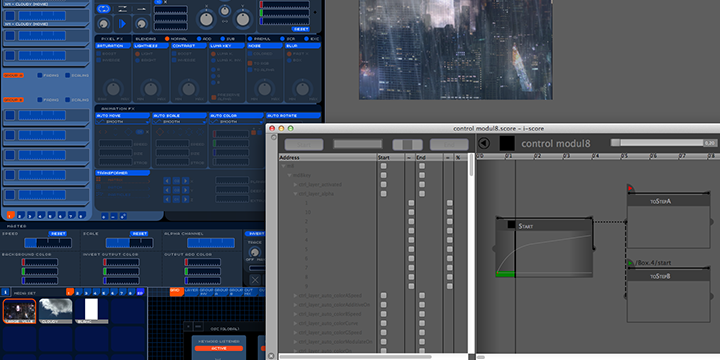Image resolution: width=720 pixels, height=360 pixels.
Task: Click the loop mode icon in Modul8
Action: tap(104, 9)
